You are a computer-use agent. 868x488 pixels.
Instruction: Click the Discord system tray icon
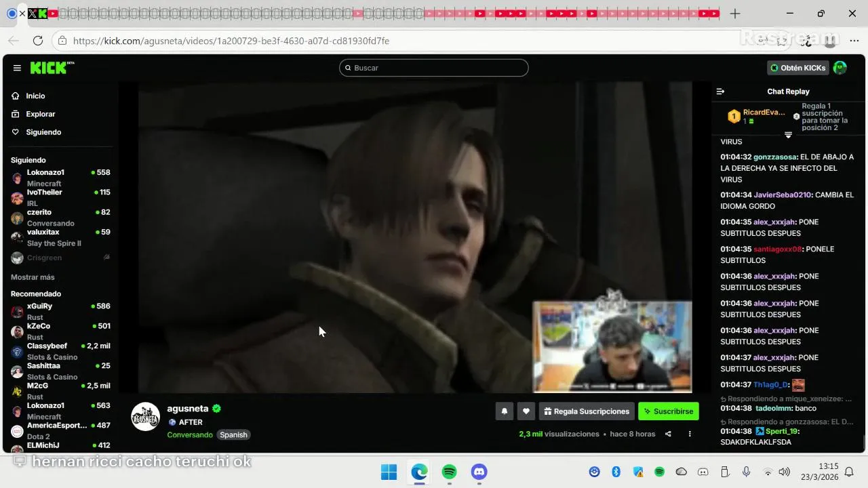click(703, 472)
